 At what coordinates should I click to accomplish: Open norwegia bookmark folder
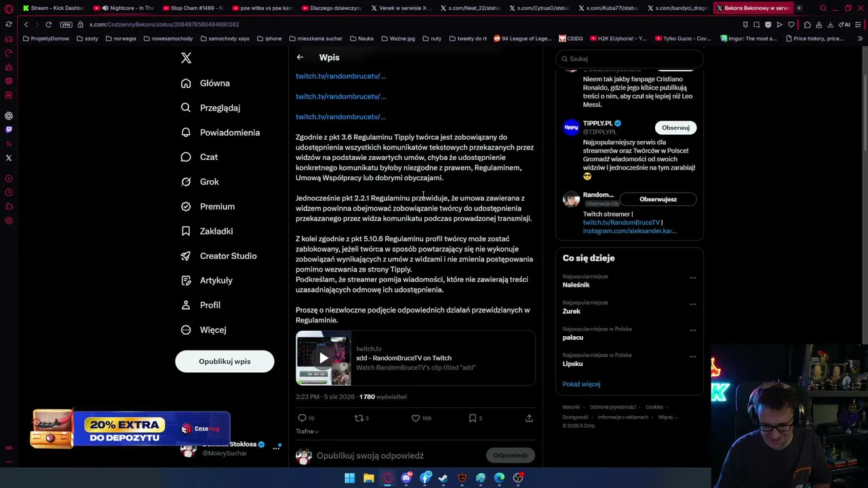[x=121, y=39]
